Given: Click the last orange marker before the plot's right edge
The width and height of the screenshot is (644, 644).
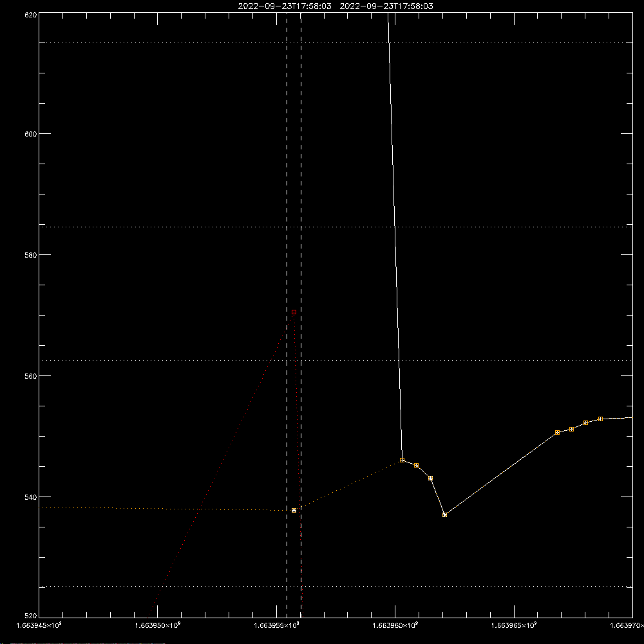Looking at the screenshot, I should point(600,419).
